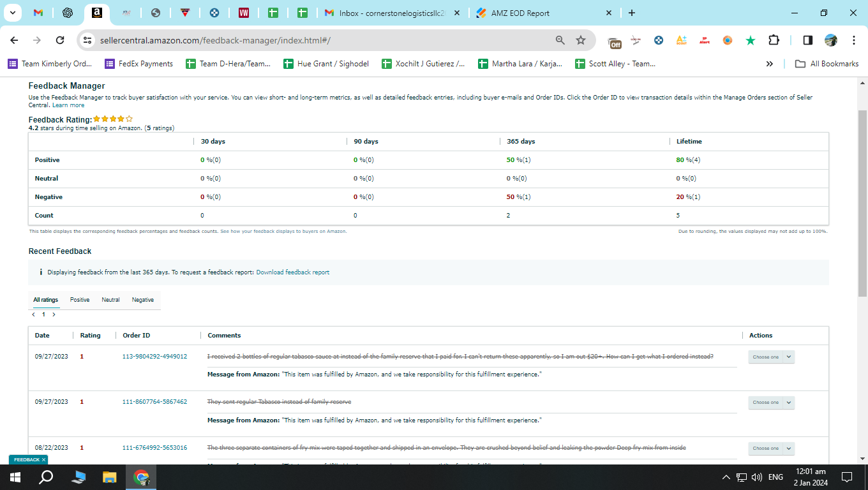Viewport: 868px width, 490px height.
Task: Click the page vertical scrollbar
Action: (x=862, y=203)
